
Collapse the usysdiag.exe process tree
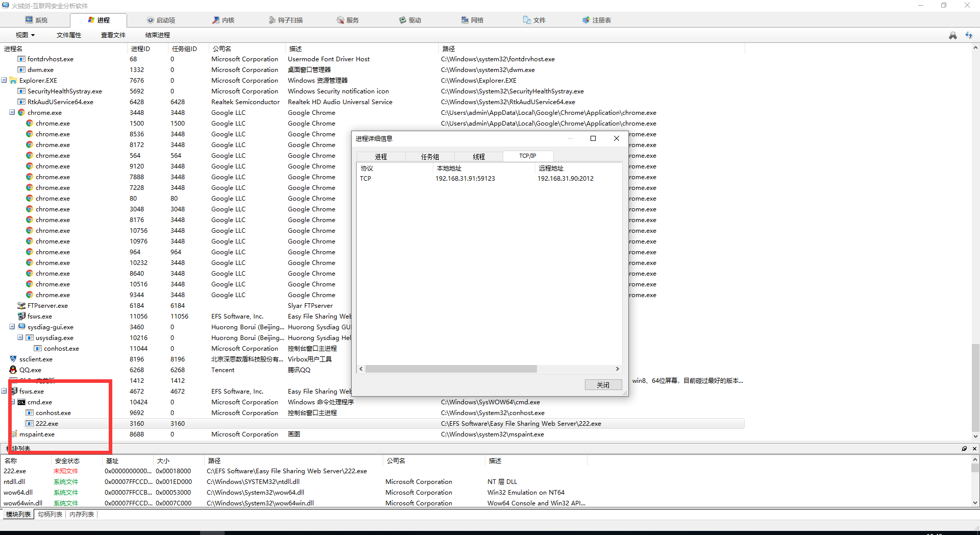[x=20, y=338]
